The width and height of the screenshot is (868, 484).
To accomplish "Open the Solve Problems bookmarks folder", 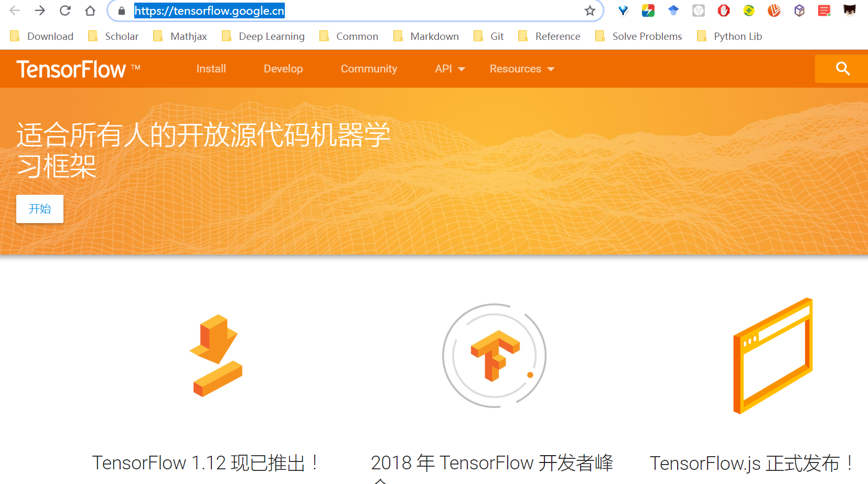I will (639, 36).
